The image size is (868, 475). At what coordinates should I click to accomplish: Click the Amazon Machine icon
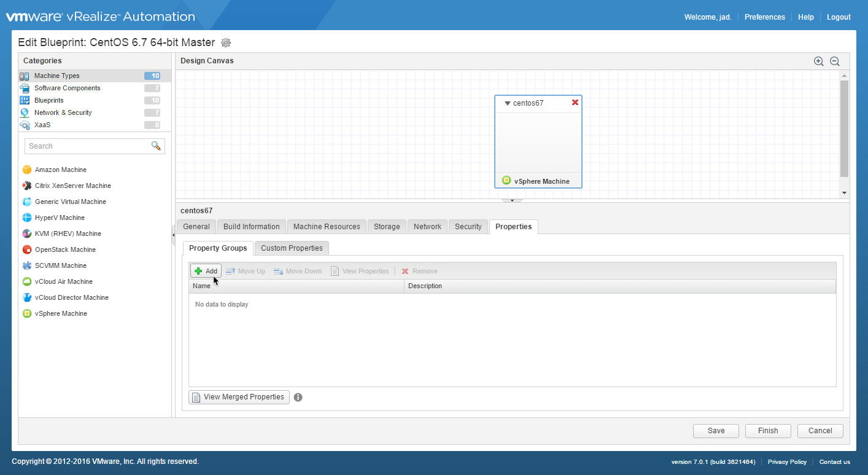click(x=27, y=170)
